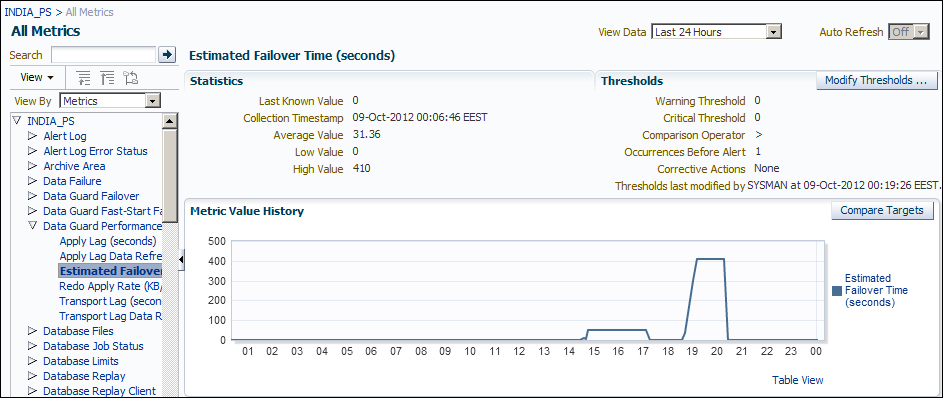Expand the Database Job Status node

coord(32,346)
